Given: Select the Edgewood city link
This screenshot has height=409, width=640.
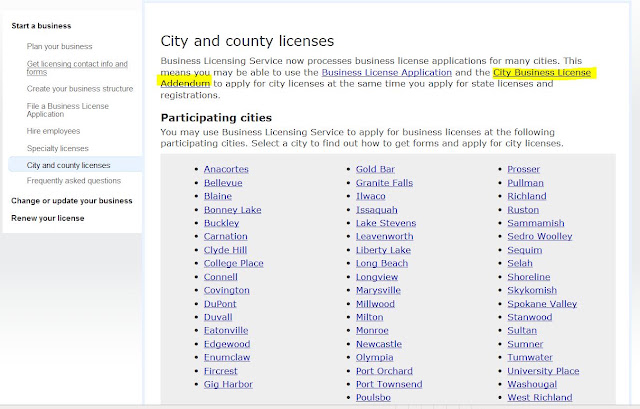Looking at the screenshot, I should (x=227, y=345).
